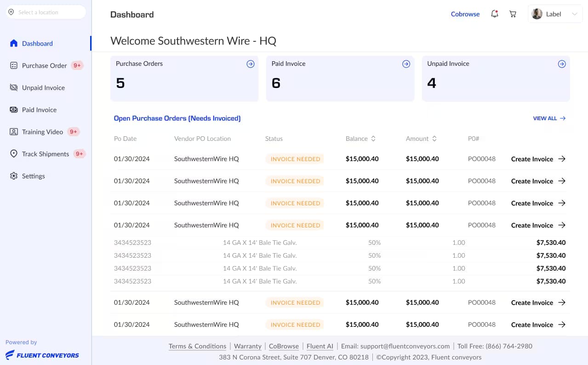The width and height of the screenshot is (588, 365).
Task: Click the Po Date column header
Action: pos(125,139)
